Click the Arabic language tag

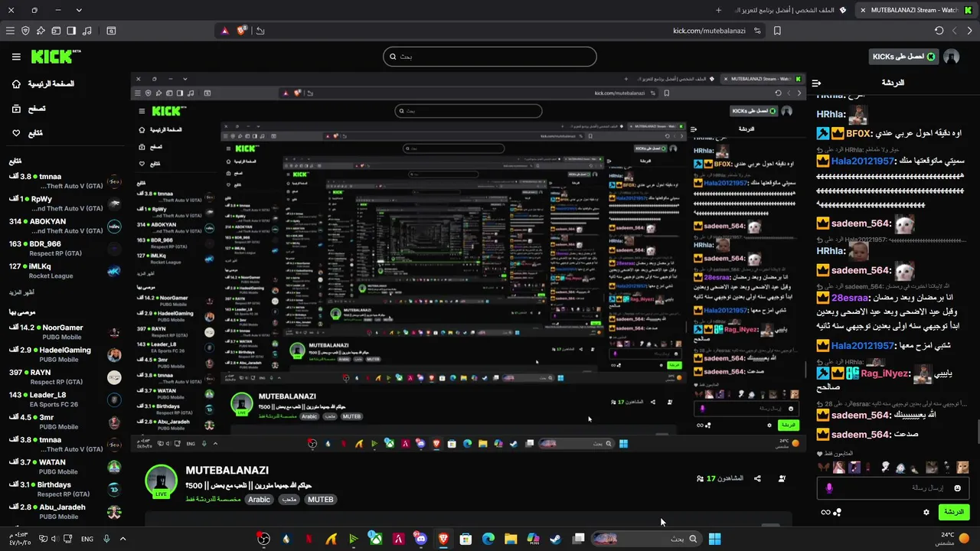tap(259, 500)
